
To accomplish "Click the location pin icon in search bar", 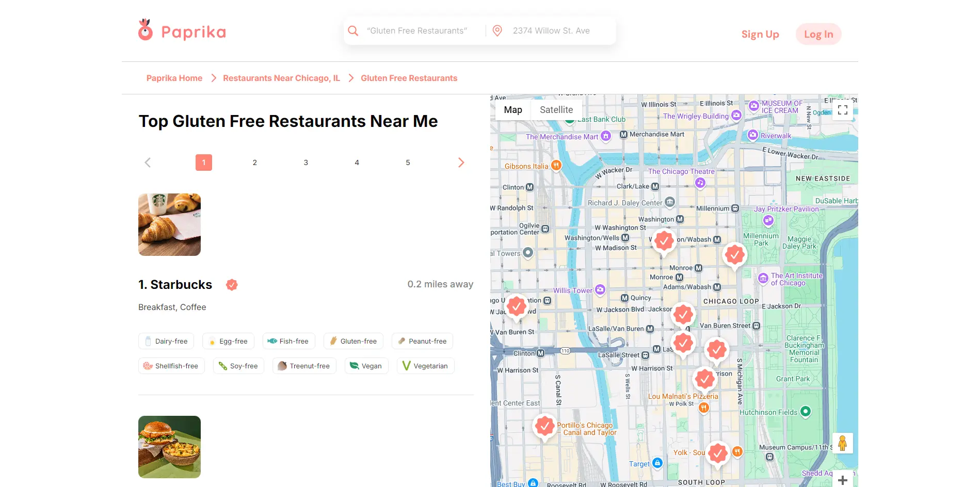I will click(x=497, y=31).
